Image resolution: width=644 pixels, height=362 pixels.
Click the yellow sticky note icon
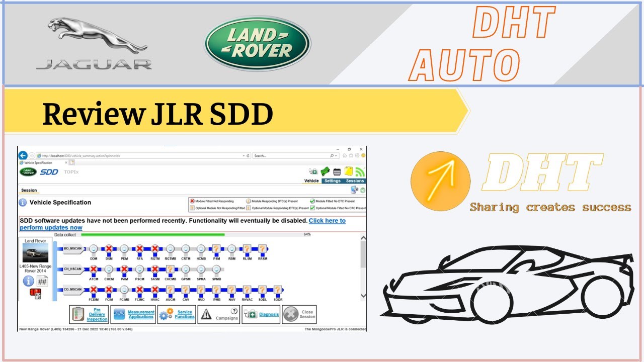(x=349, y=171)
